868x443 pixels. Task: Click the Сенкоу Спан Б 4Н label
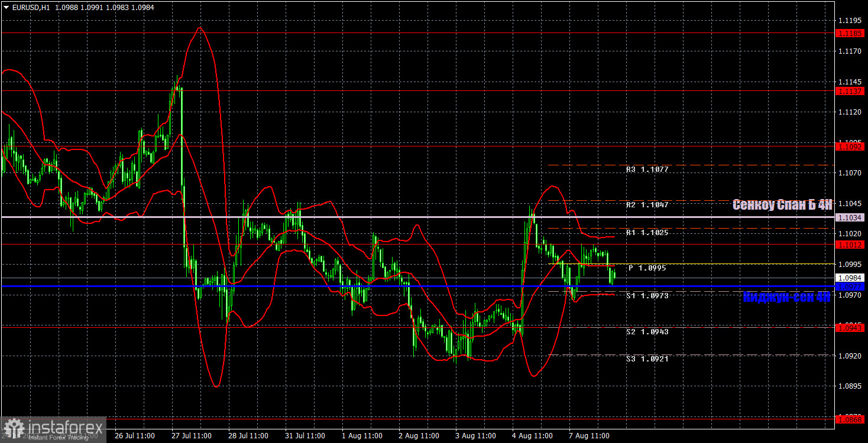coord(782,204)
